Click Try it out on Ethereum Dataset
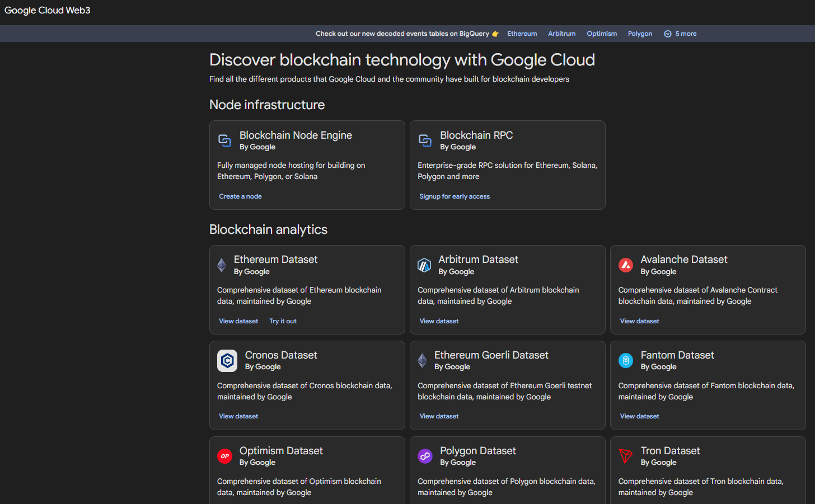Viewport: 815px width, 504px height. pos(283,321)
